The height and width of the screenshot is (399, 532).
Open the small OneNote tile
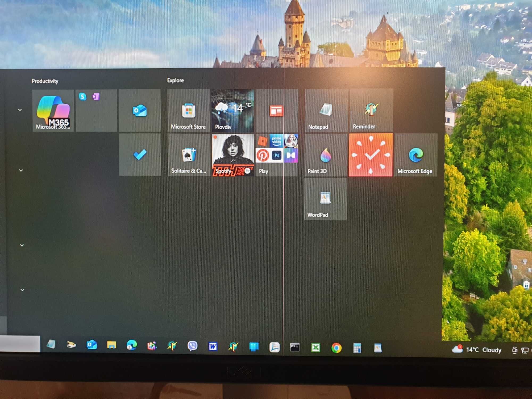tap(96, 97)
